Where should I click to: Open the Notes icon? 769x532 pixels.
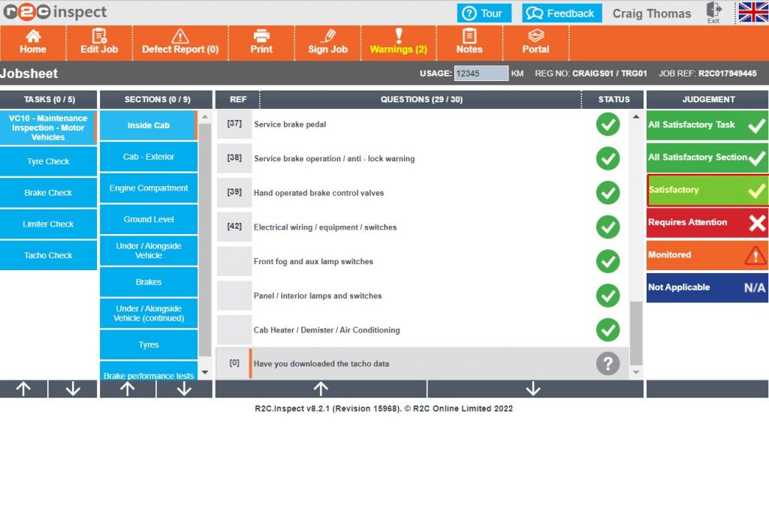tap(469, 44)
